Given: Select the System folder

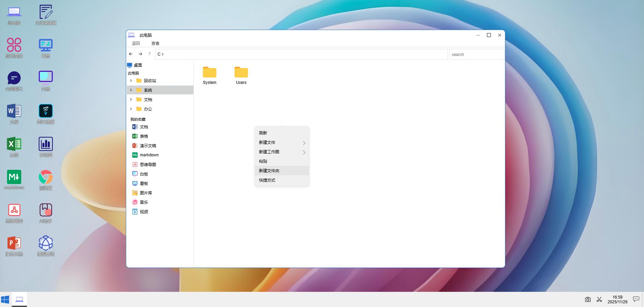Looking at the screenshot, I should point(210,75).
